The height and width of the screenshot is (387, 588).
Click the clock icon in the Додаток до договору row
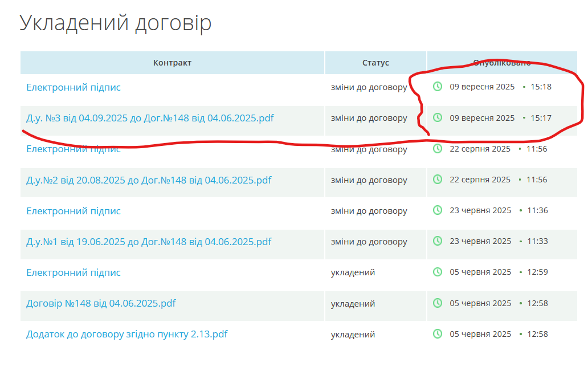point(438,334)
